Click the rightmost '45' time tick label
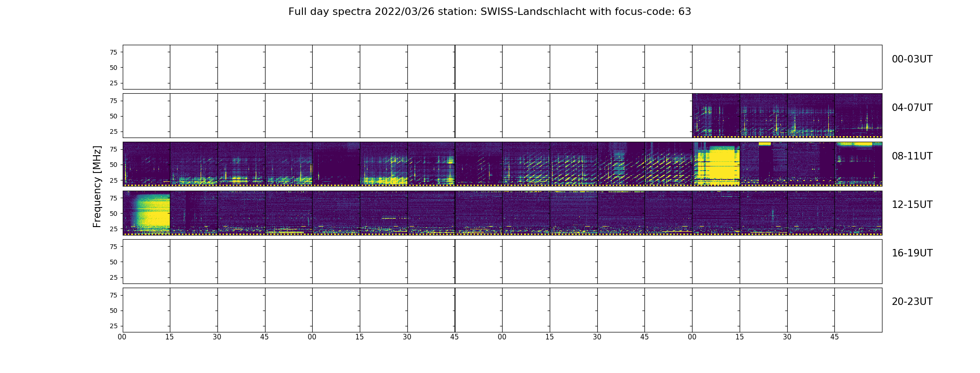This screenshot has height=373, width=980. coord(834,337)
